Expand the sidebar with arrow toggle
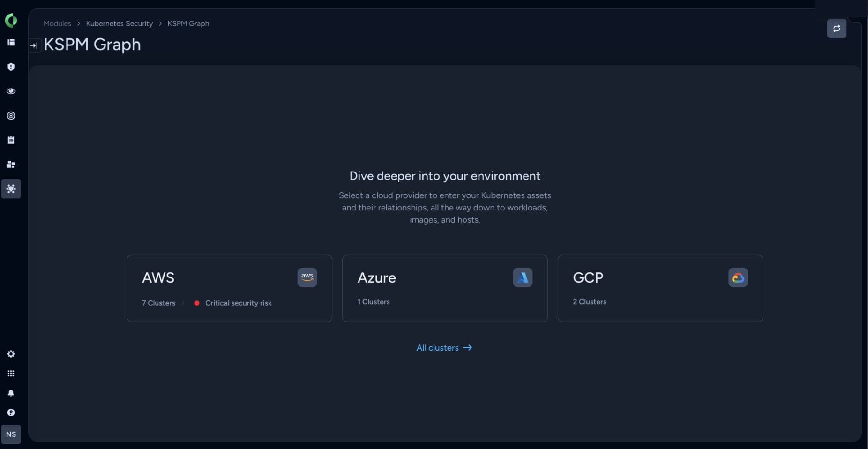868x449 pixels. tap(34, 45)
